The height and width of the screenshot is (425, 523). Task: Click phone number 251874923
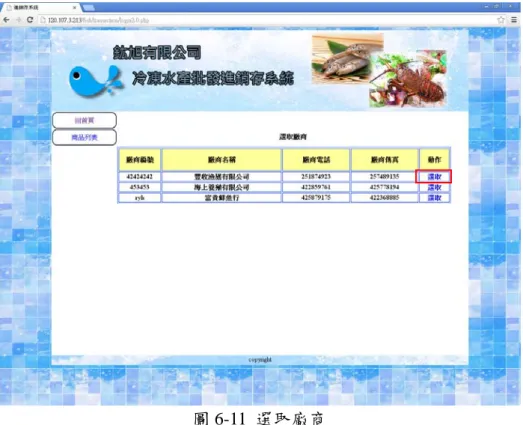click(x=316, y=176)
